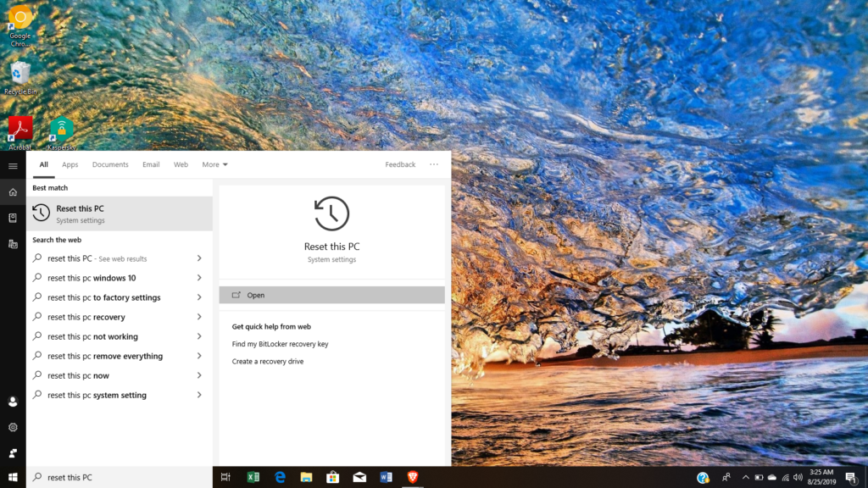Expand 'reset this pc to factory settings' arrow

199,297
